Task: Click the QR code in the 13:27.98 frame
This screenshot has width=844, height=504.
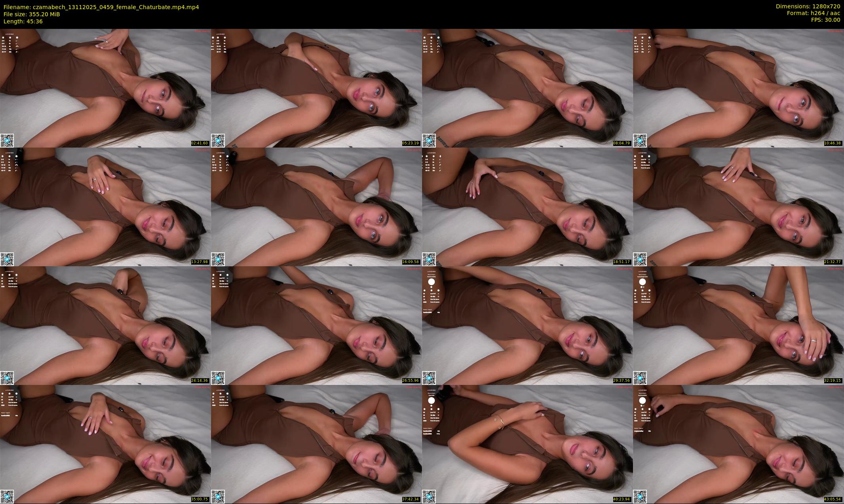Action: pyautogui.click(x=7, y=259)
